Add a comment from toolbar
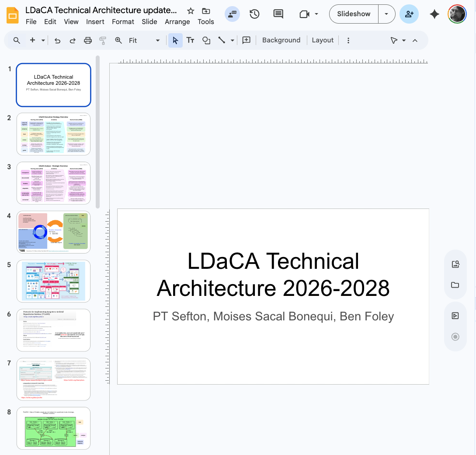476x455 pixels. 247,40
